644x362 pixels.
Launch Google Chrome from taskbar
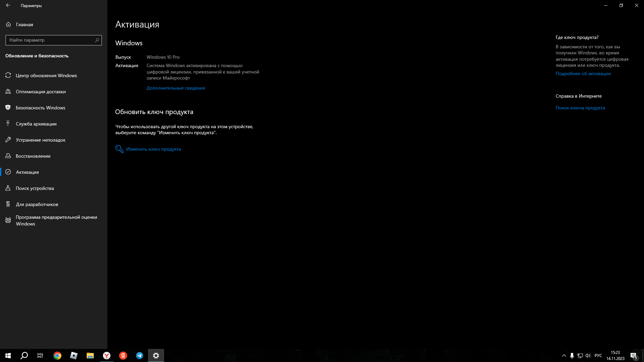click(57, 356)
